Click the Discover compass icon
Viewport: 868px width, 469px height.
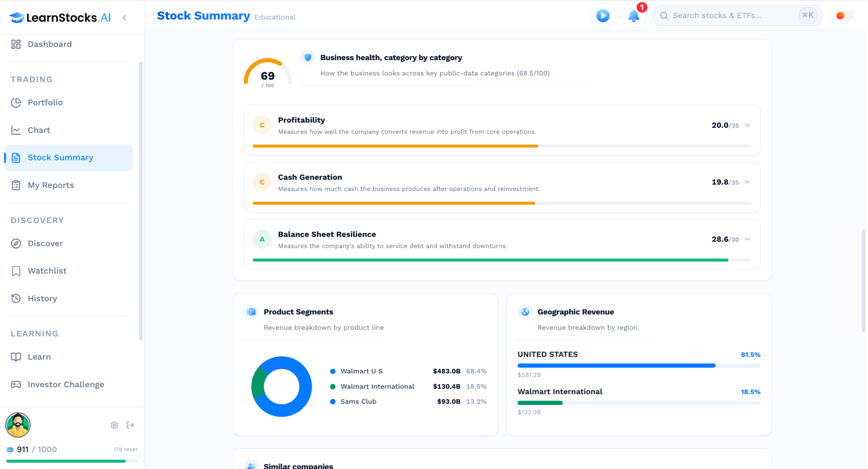point(16,243)
